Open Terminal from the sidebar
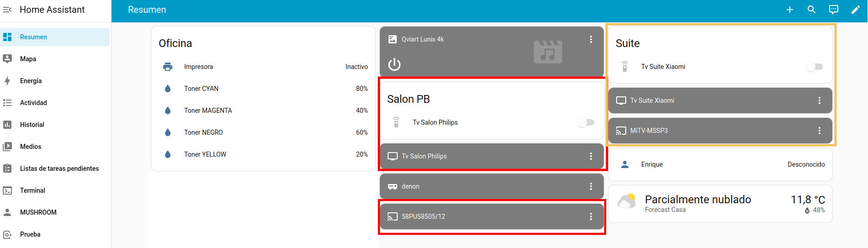 coord(32,190)
